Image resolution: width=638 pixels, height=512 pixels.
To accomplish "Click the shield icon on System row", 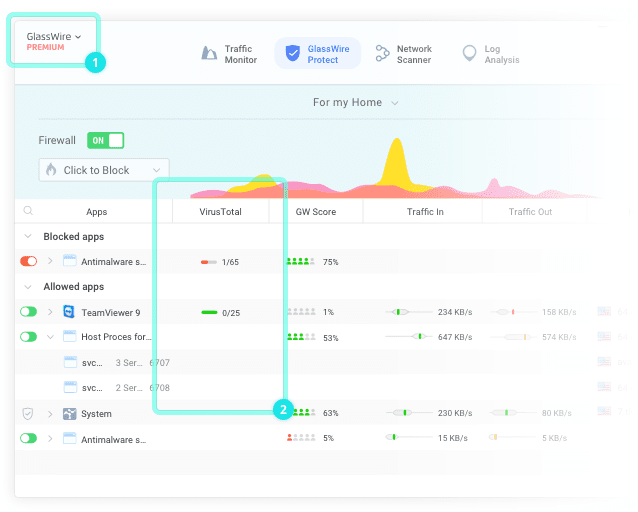I will (28, 414).
